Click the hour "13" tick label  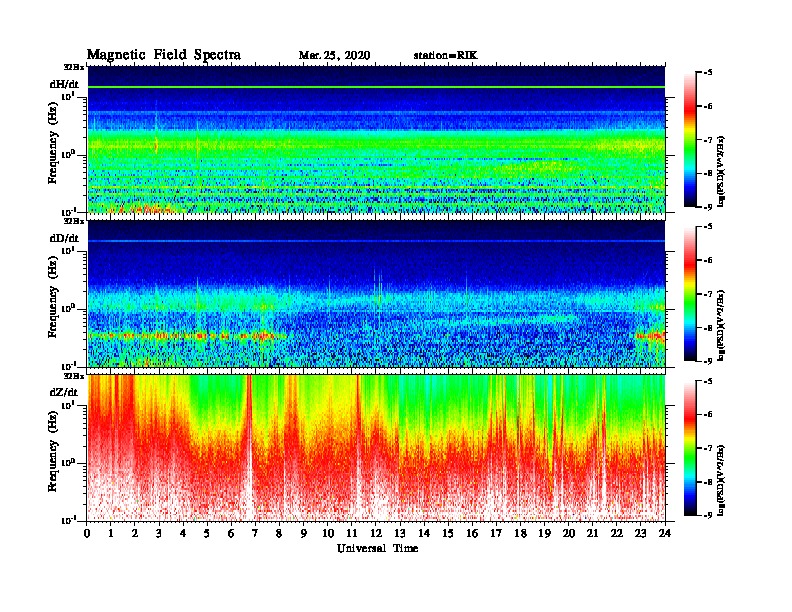[x=400, y=533]
